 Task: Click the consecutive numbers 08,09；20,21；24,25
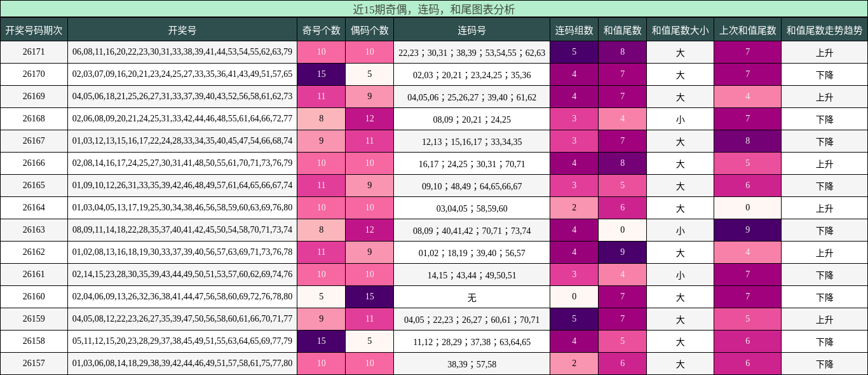tap(471, 119)
